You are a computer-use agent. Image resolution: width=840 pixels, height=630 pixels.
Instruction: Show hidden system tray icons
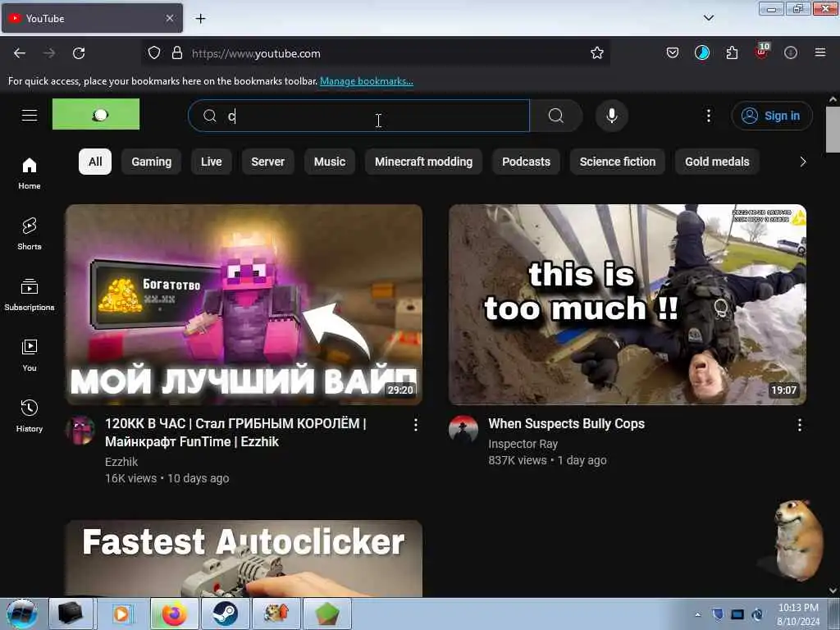coord(697,615)
